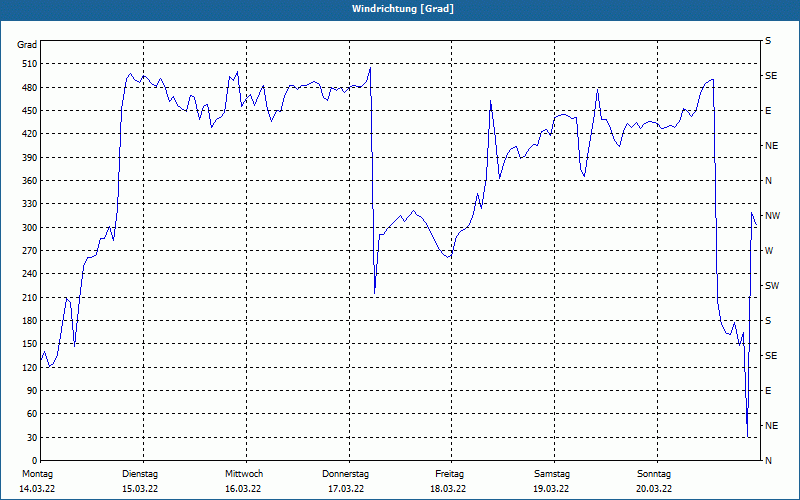The height and width of the screenshot is (500, 800).
Task: Select the 360 y-axis value
Action: (x=30, y=181)
